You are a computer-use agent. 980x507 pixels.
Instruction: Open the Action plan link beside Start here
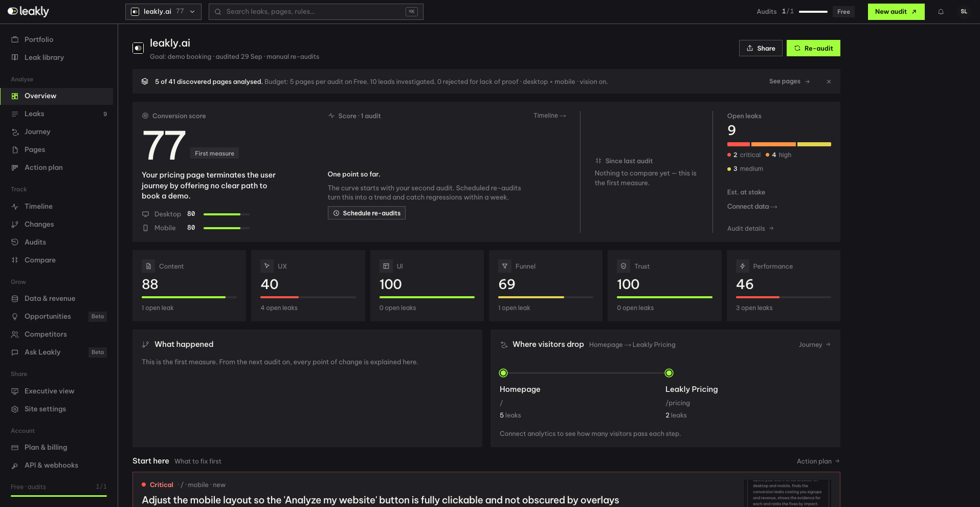tap(818, 461)
